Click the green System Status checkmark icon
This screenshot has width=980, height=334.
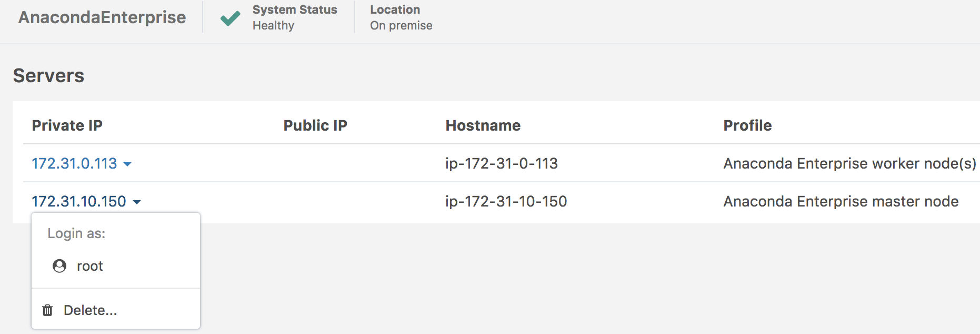click(230, 18)
